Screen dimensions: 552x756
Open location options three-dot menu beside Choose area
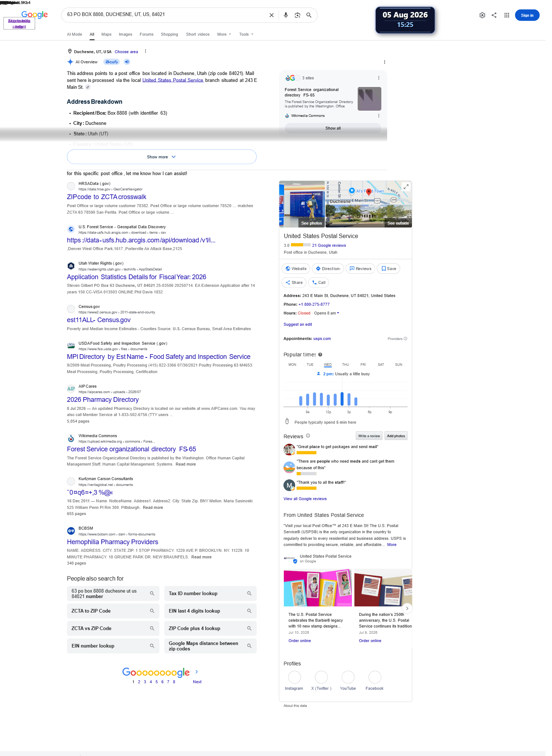(x=146, y=51)
